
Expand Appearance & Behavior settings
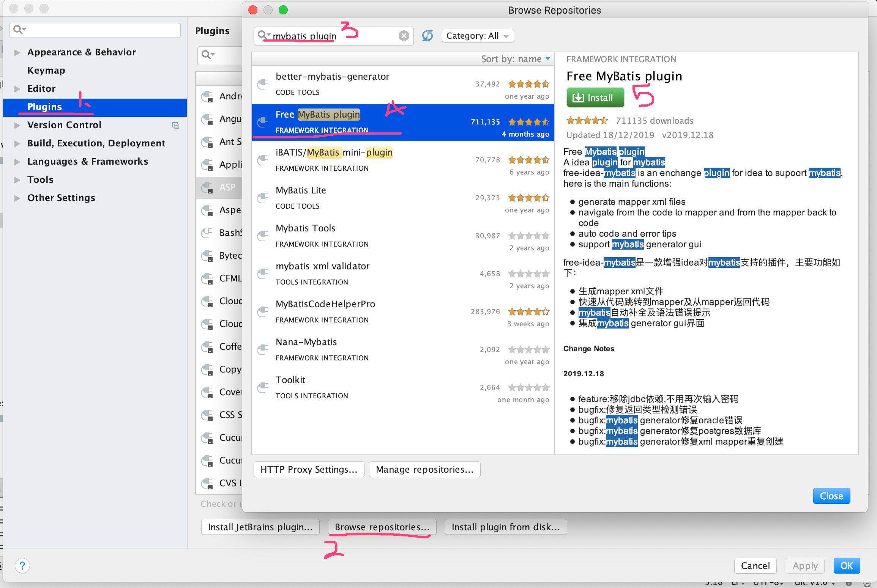17,52
